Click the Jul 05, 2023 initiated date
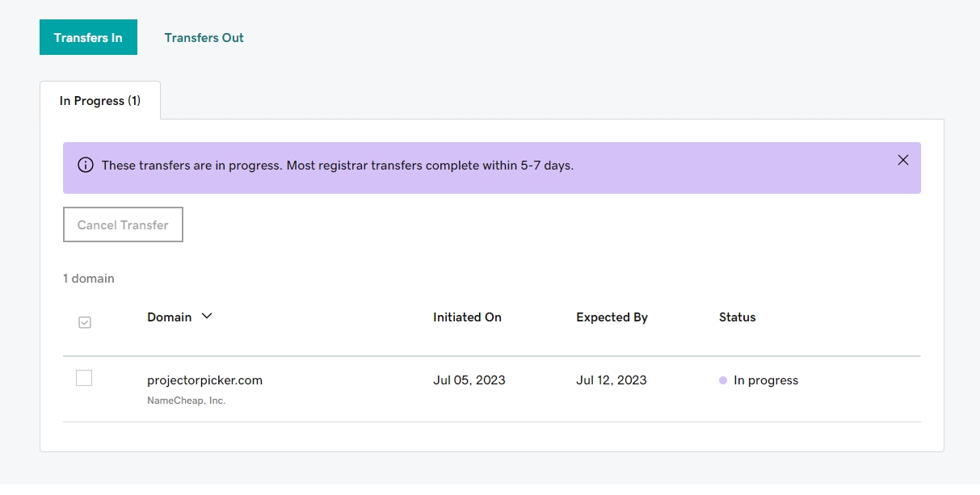The width and height of the screenshot is (980, 495). tap(469, 380)
